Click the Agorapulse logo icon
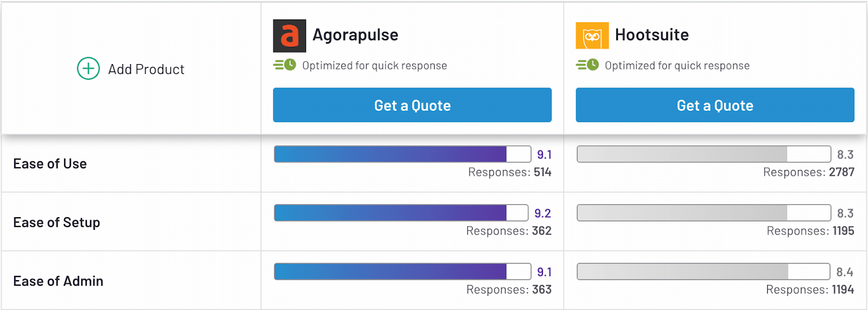Screen dimensions: 868x310 (x=289, y=36)
